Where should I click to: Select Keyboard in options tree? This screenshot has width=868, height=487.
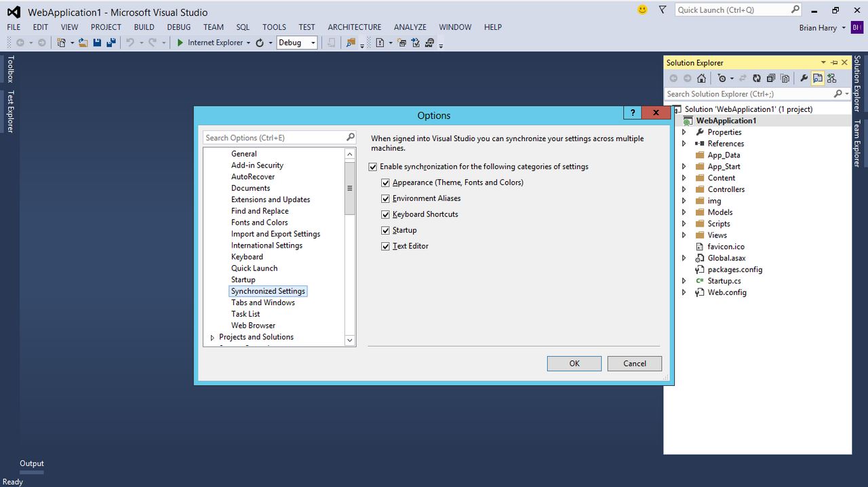[x=247, y=257]
